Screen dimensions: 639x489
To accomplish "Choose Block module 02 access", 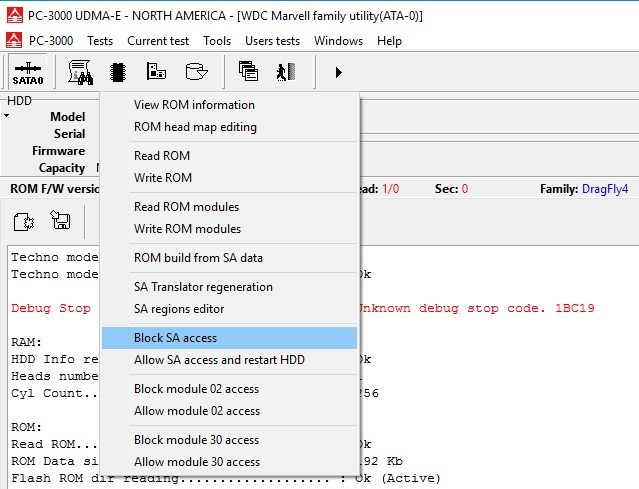I will tap(229, 389).
